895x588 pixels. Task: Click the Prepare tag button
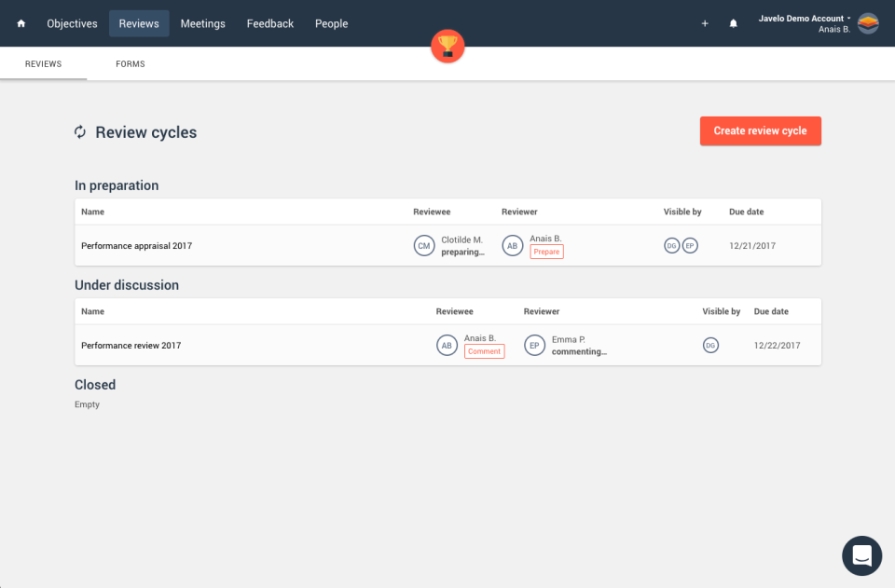point(546,252)
